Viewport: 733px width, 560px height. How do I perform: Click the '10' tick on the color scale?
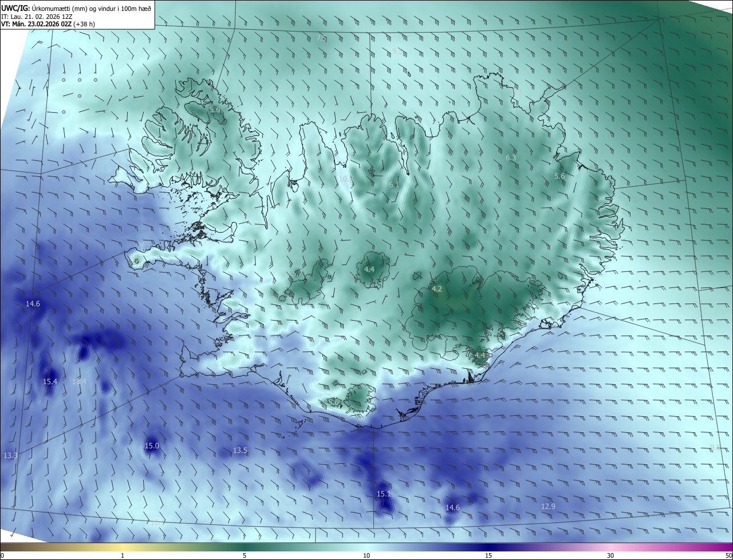coord(366,556)
